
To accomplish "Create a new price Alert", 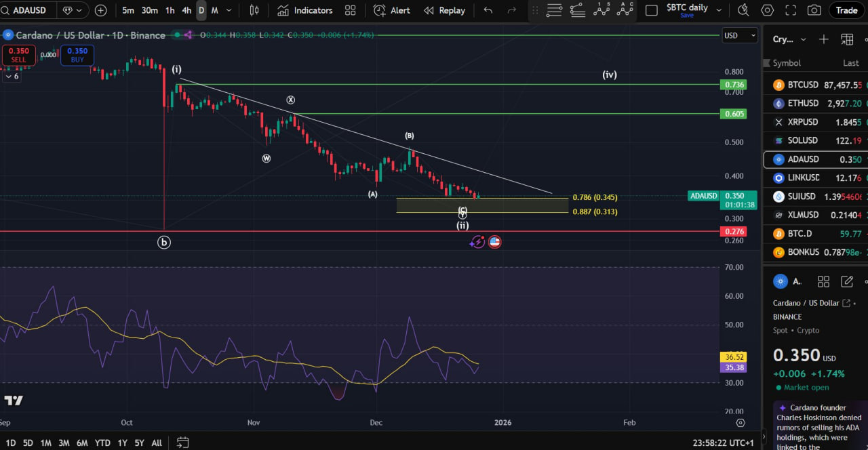I will tap(392, 10).
